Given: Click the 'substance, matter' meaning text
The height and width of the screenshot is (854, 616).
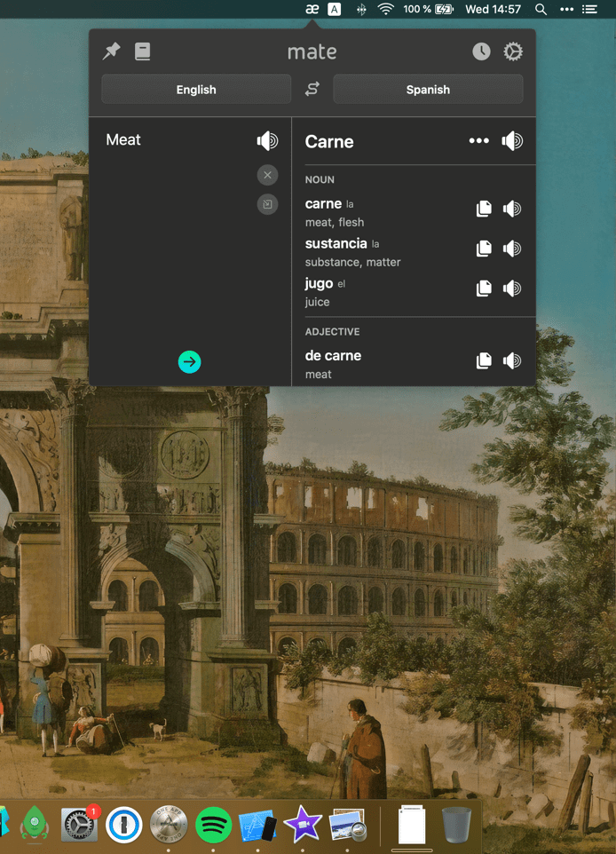Looking at the screenshot, I should point(352,262).
